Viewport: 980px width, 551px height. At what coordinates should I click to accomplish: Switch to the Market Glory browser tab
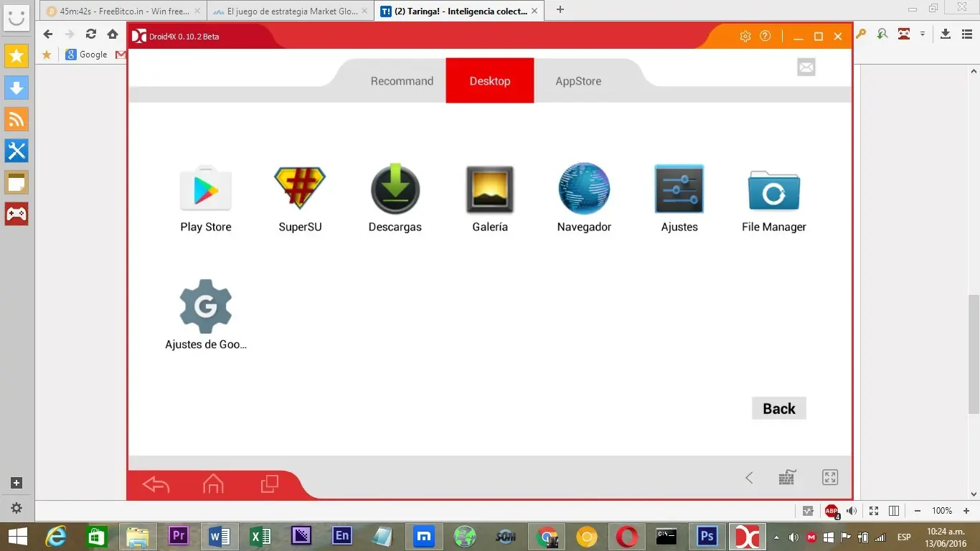click(x=290, y=11)
